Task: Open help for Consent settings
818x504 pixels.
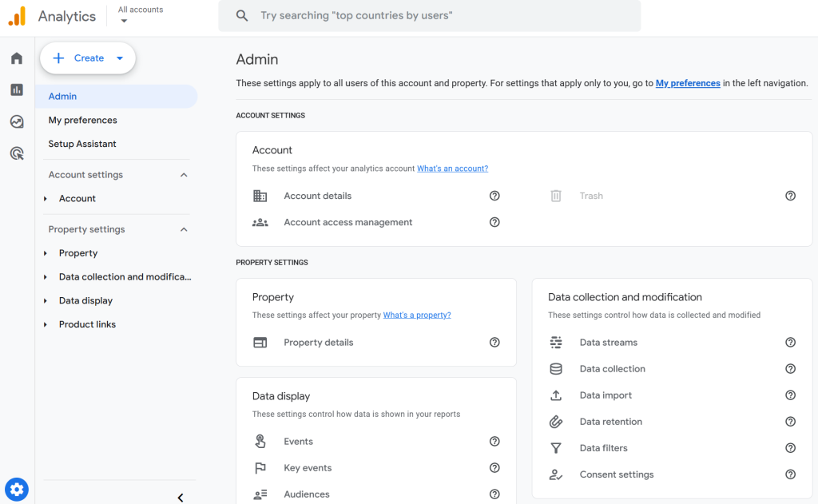Action: (790, 474)
